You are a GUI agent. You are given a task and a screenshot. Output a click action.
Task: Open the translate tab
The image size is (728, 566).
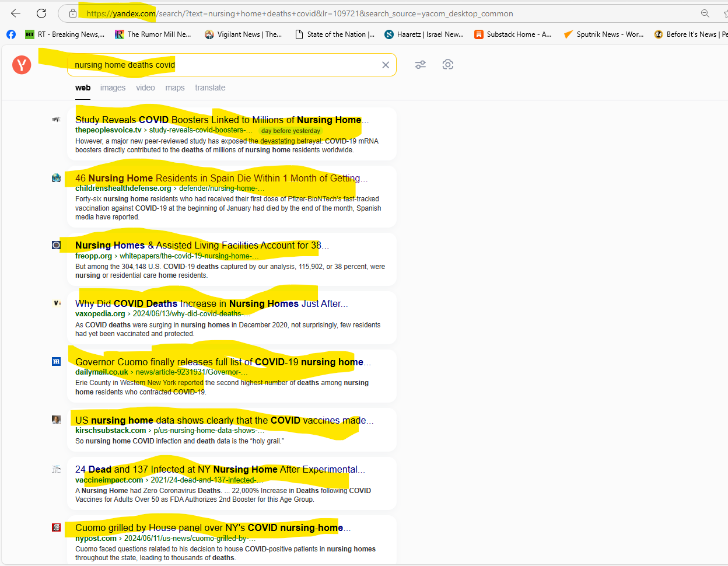click(210, 88)
